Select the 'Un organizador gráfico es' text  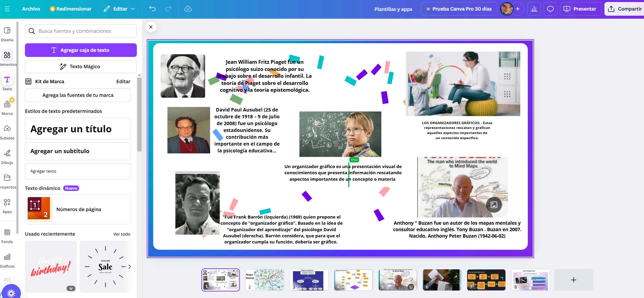(343, 173)
